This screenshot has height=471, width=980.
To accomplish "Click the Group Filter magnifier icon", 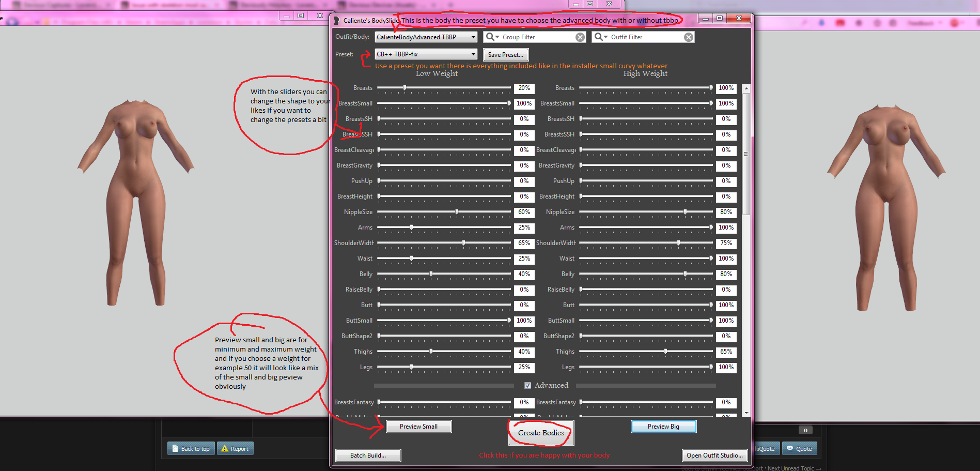I will pyautogui.click(x=491, y=37).
